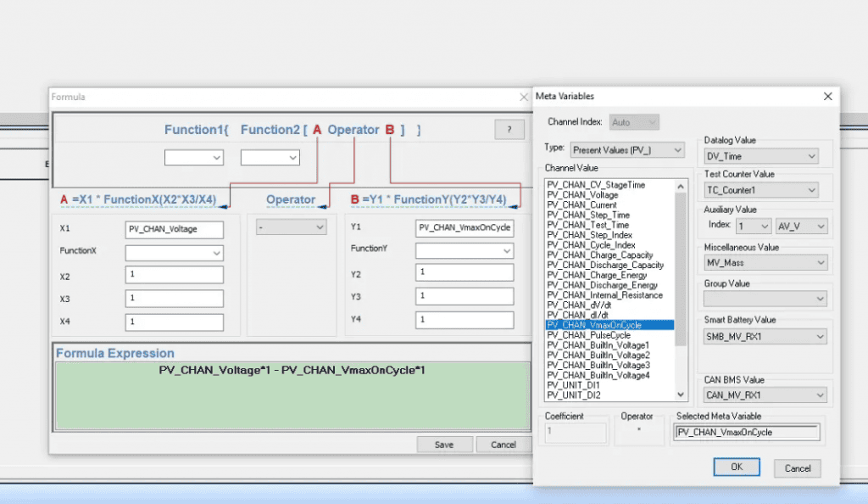This screenshot has width=868, height=504.
Task: Close the Formula window
Action: point(524,97)
